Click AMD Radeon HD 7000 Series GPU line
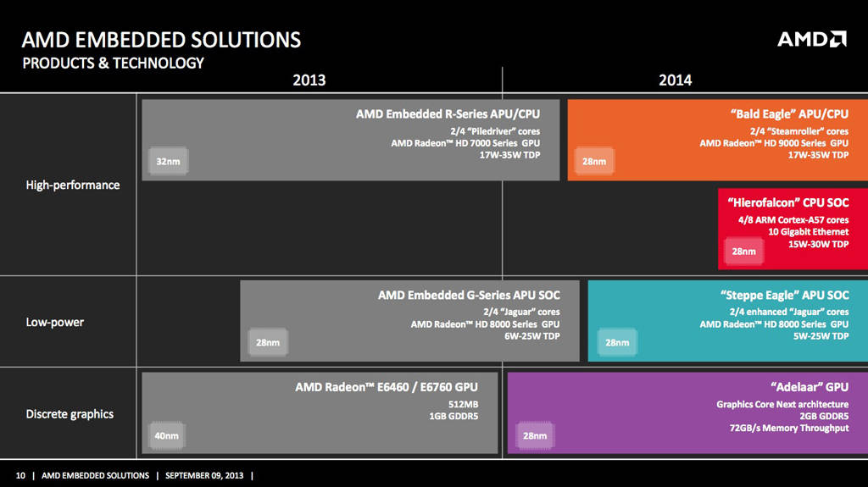 (x=465, y=143)
